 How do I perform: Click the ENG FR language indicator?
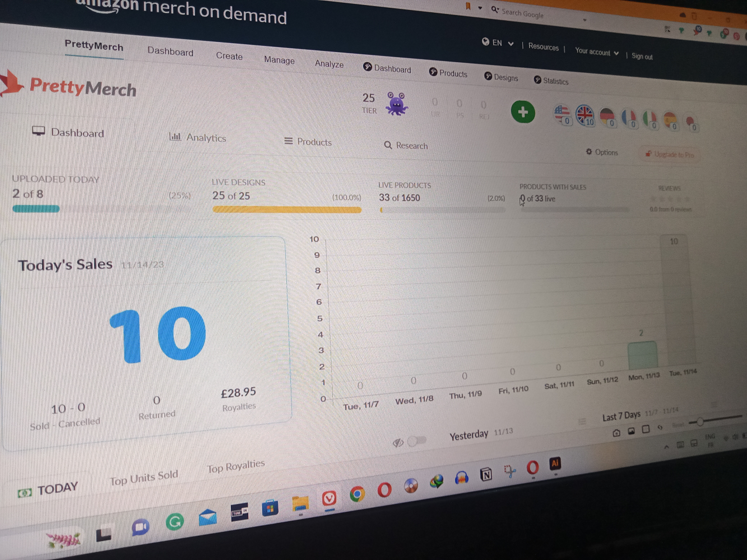point(711,440)
